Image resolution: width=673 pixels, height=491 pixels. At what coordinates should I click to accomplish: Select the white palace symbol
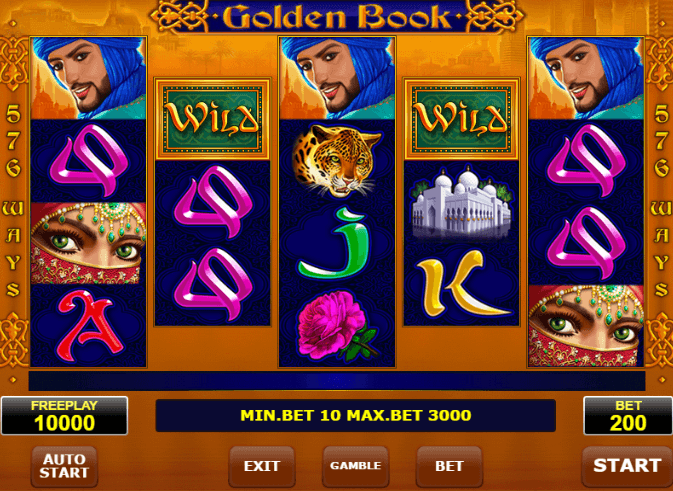pos(461,202)
